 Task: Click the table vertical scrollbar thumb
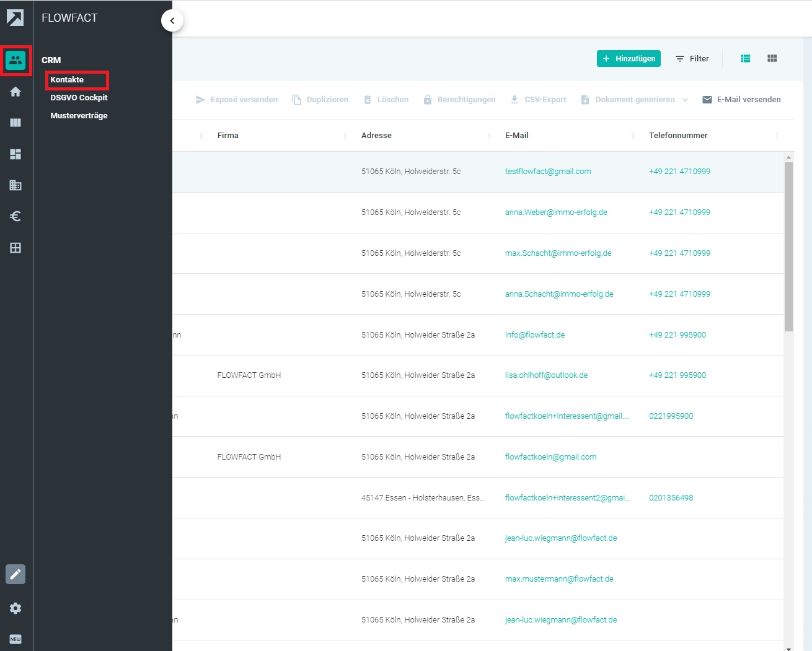788,247
